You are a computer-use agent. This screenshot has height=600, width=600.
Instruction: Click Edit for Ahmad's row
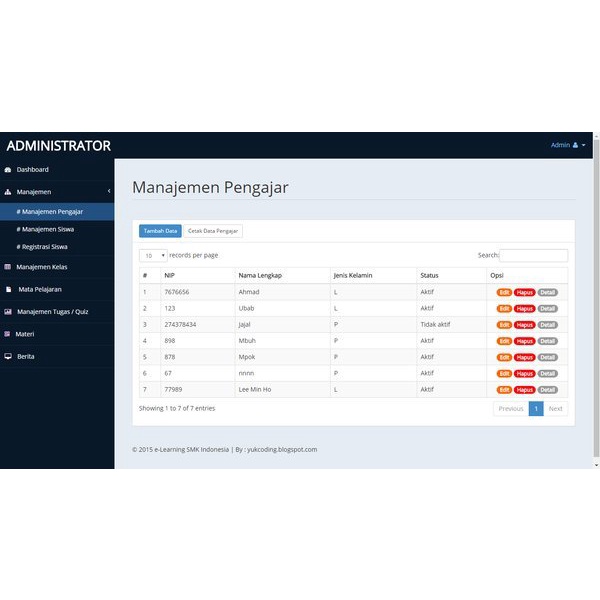[x=504, y=292]
